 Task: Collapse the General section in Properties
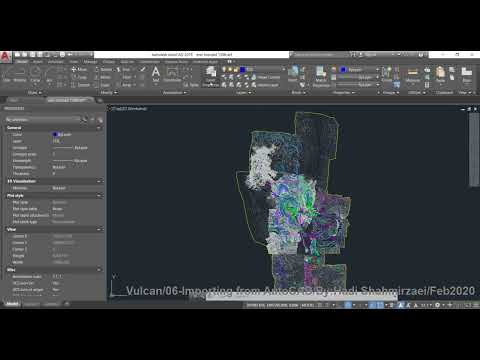click(x=99, y=128)
